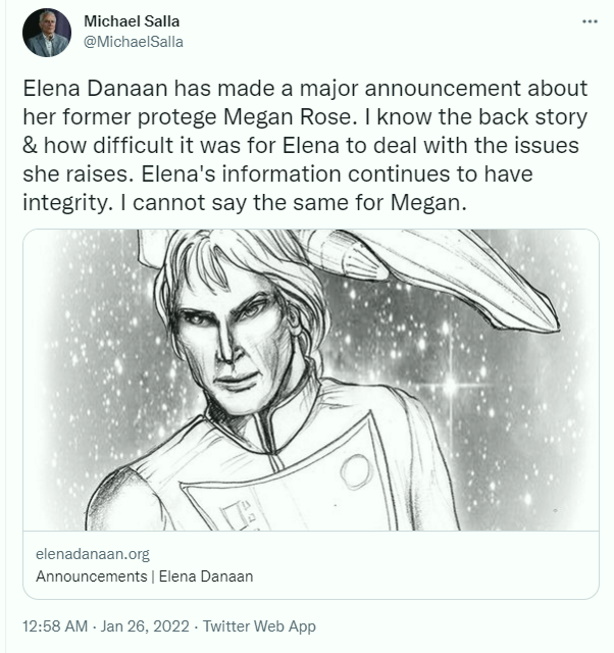Click Michael Salla's profile avatar
This screenshot has height=653, width=614.
[x=46, y=32]
